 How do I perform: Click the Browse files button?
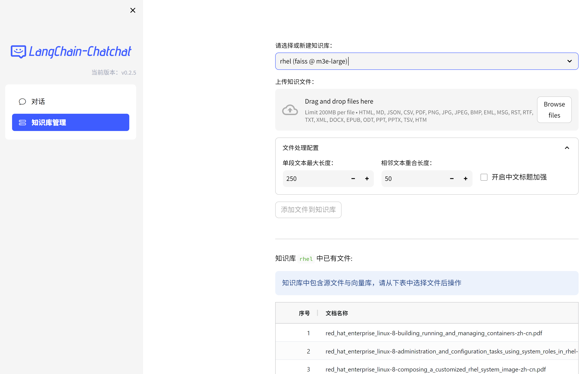tap(554, 110)
